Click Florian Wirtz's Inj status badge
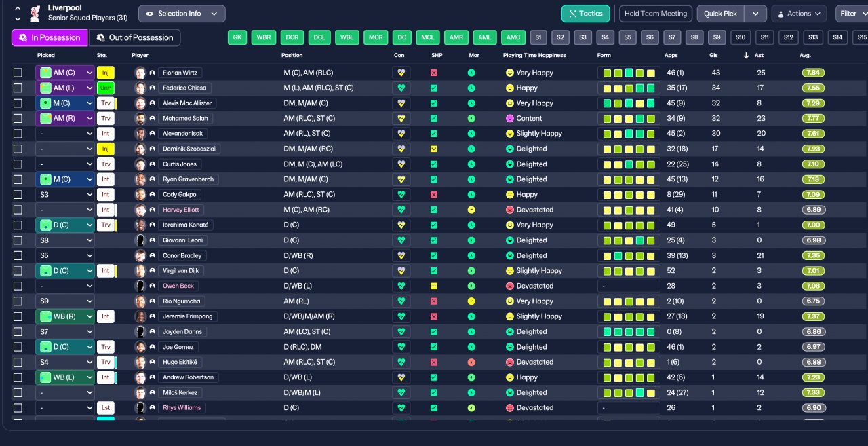This screenshot has height=446, width=868. point(105,73)
